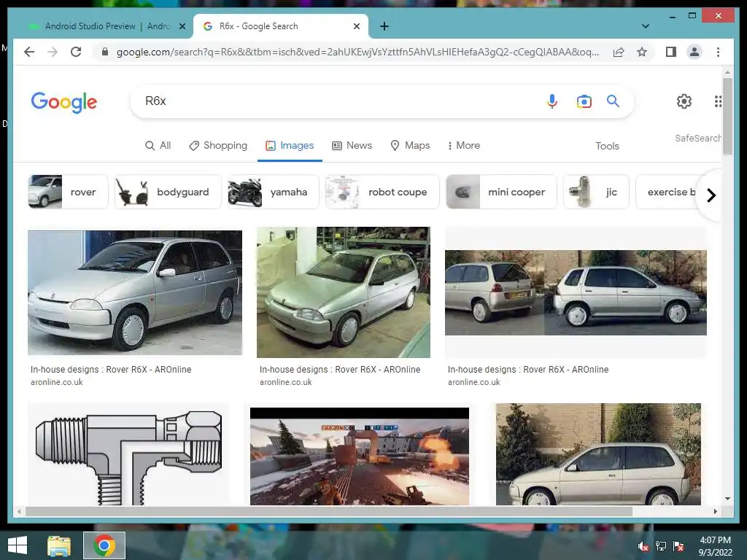Start voice search with microphone
Viewport: 747px width, 560px height.
pos(552,101)
